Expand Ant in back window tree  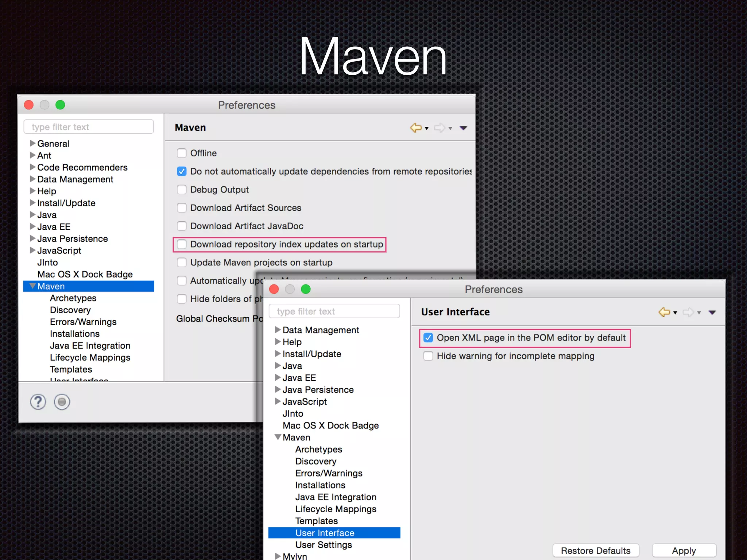click(x=32, y=155)
